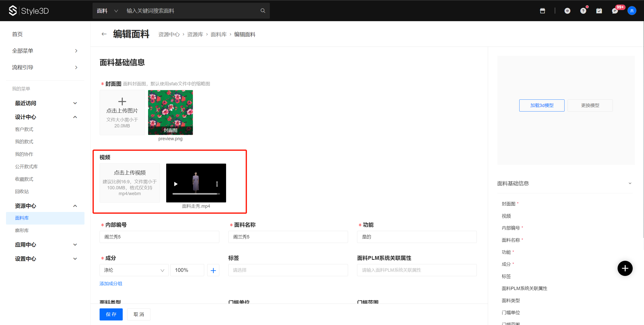The image size is (644, 325).
Task: Click the plus upload image icon
Action: point(122,101)
